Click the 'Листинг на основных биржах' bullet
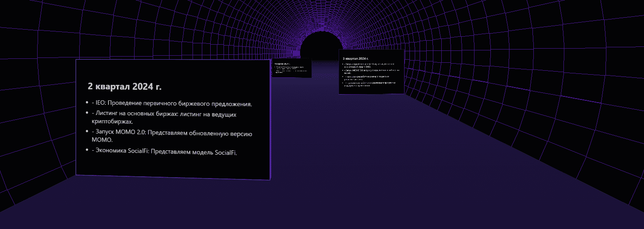 click(x=164, y=118)
